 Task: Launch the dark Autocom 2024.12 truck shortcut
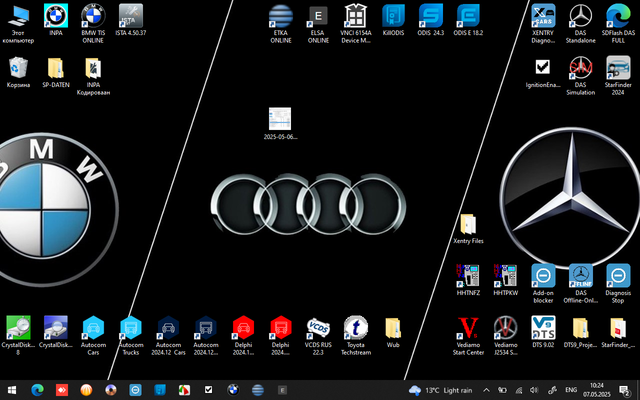pos(206,336)
